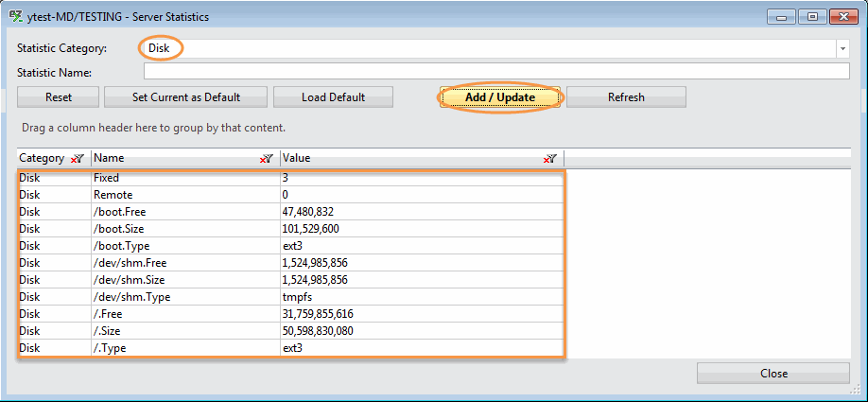Open the Statistic Category dropdown arrow
This screenshot has width=868, height=402.
tap(842, 48)
